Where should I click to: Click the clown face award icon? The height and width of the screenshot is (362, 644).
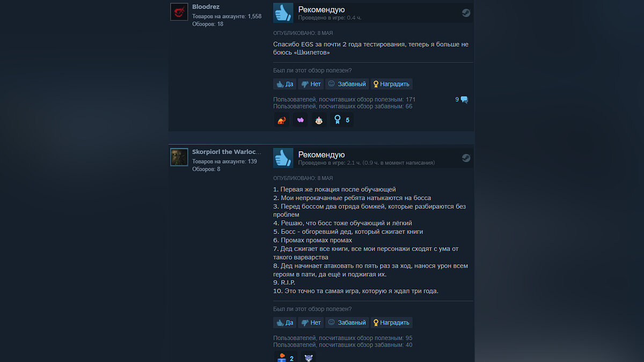click(x=319, y=120)
